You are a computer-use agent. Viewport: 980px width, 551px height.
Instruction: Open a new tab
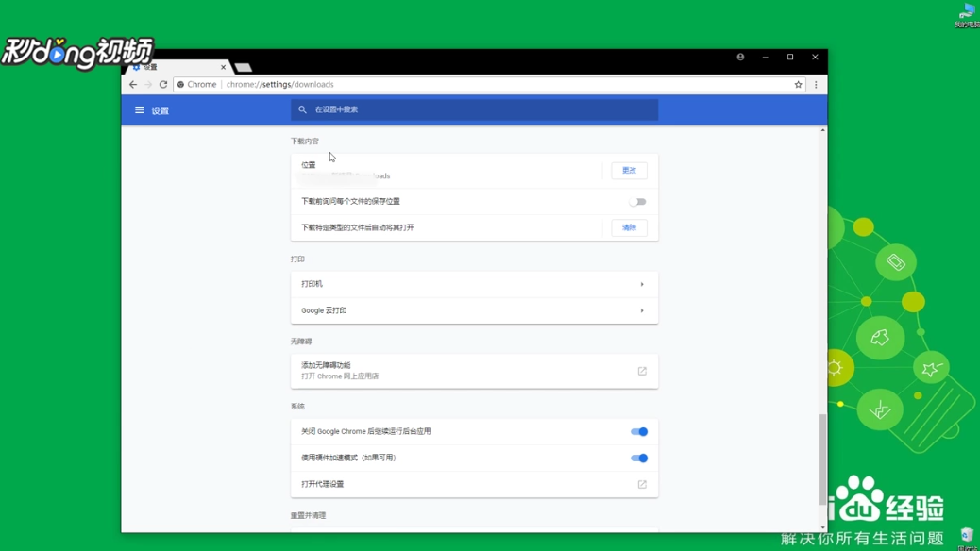(x=244, y=68)
